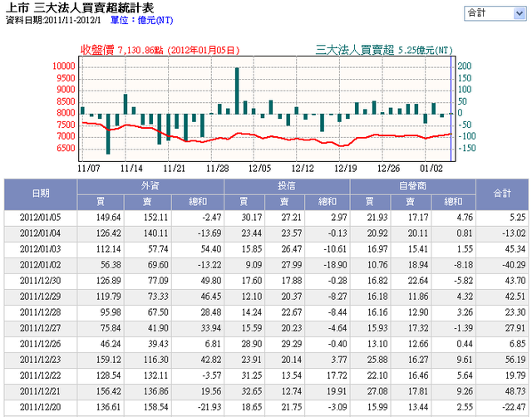Click the blue vertical date marker line
532x417 pixels.
[x=451, y=109]
